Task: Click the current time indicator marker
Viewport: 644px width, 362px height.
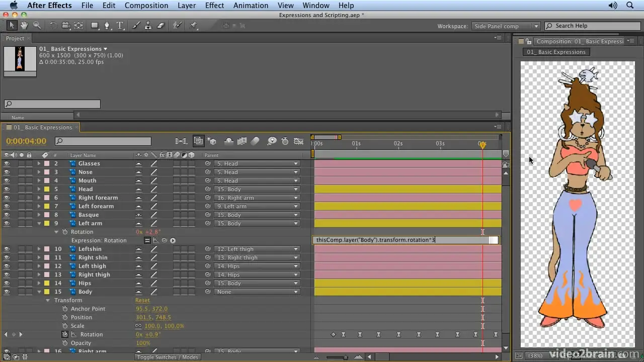Action: (x=482, y=145)
